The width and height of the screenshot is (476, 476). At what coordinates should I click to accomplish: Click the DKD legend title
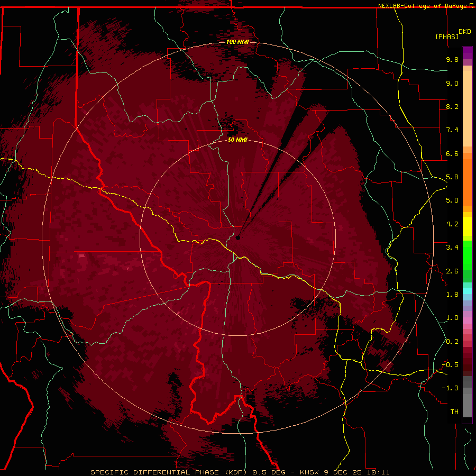pyautogui.click(x=465, y=32)
